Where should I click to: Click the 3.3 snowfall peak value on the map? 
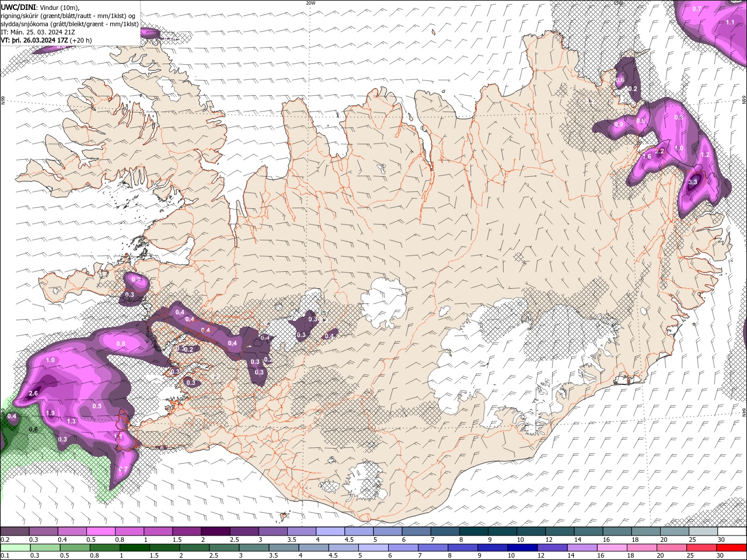click(693, 183)
